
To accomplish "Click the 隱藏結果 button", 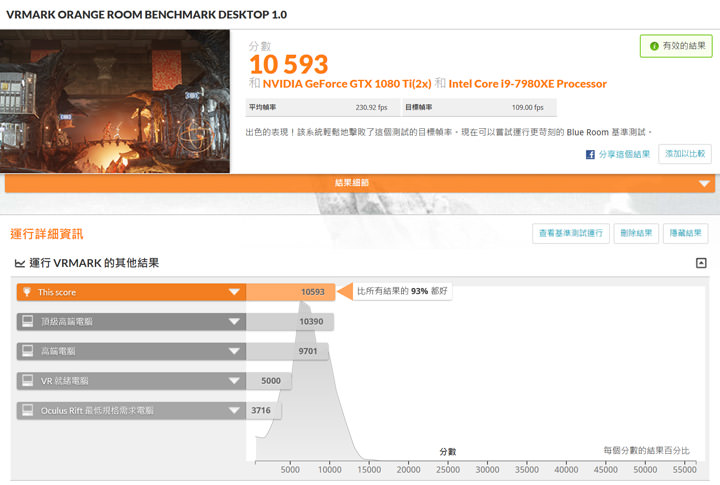I will pos(685,233).
